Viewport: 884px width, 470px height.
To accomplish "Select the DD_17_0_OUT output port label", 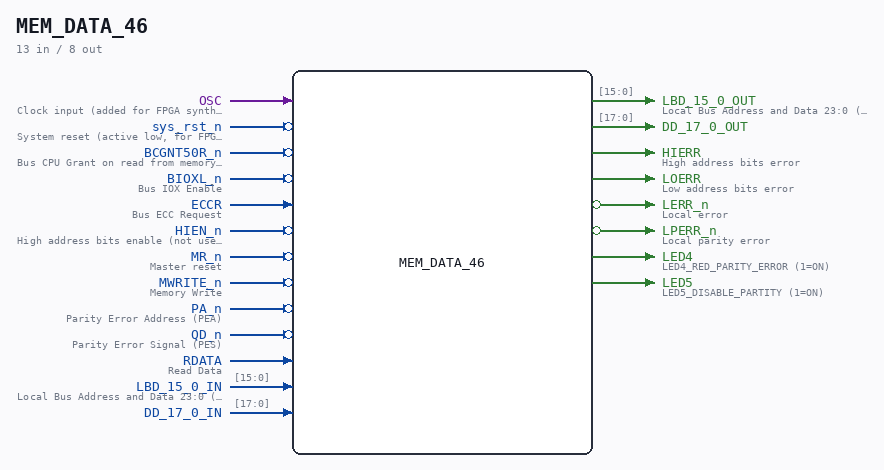I will point(705,127).
